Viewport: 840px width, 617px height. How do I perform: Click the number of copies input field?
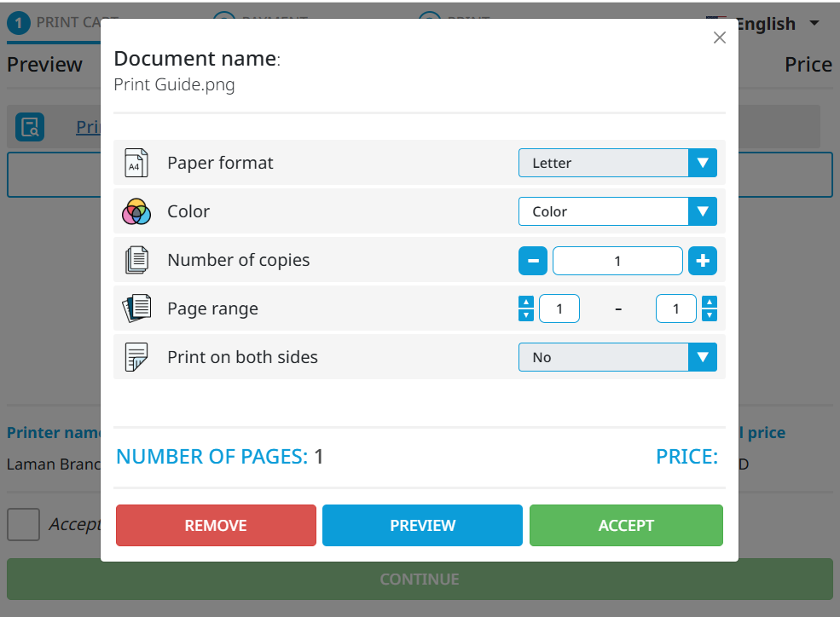[617, 260]
